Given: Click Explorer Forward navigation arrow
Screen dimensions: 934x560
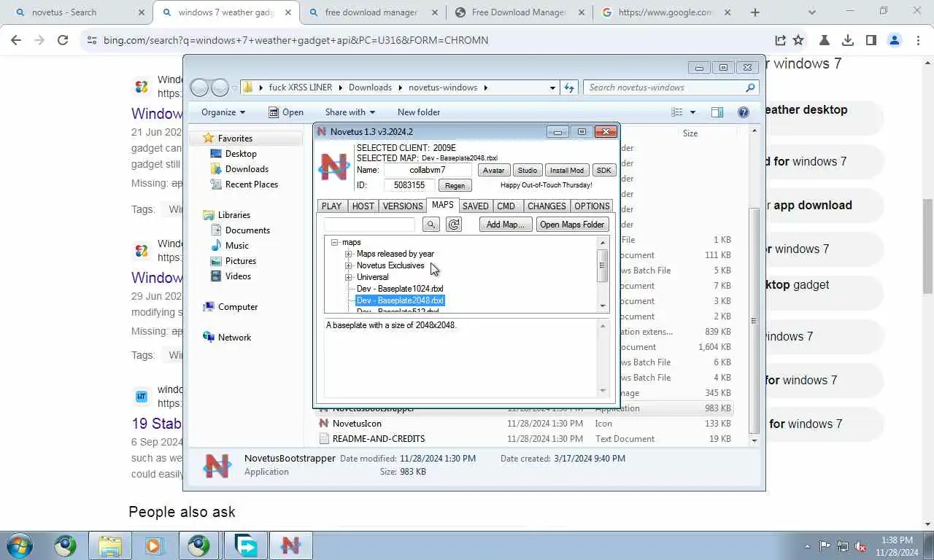Looking at the screenshot, I should click(220, 87).
